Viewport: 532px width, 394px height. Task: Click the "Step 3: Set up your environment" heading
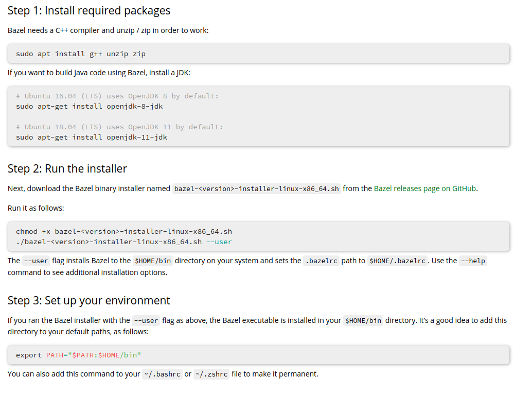pyautogui.click(x=89, y=301)
